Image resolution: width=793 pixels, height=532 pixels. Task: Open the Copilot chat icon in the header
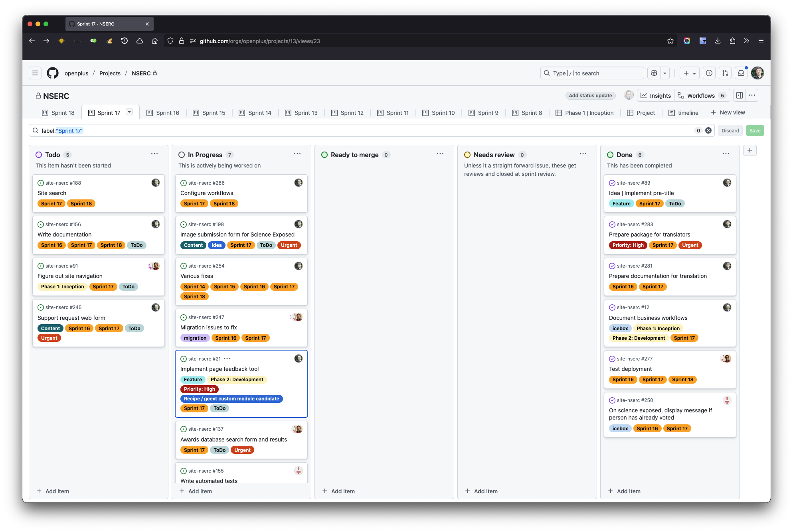(x=653, y=73)
